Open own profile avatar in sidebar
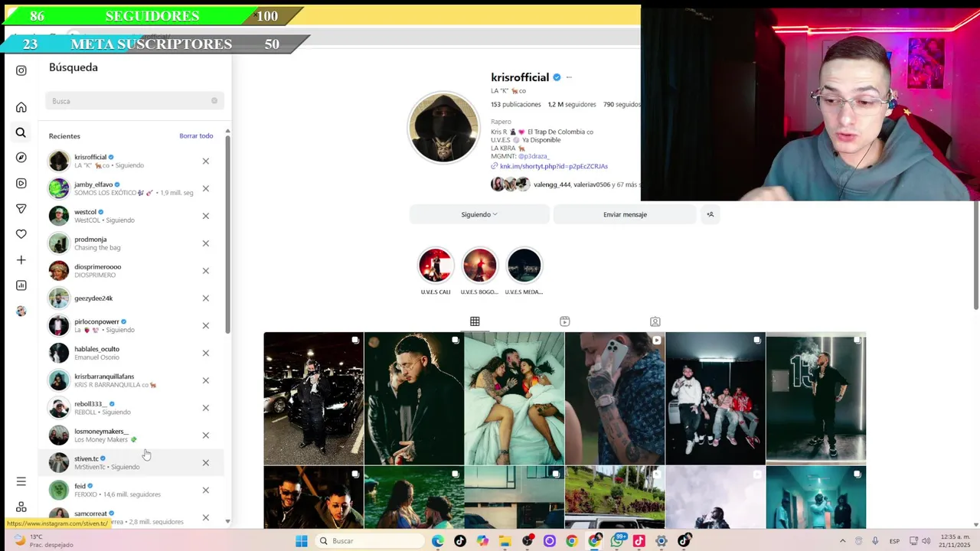This screenshot has height=551, width=980. click(x=21, y=311)
